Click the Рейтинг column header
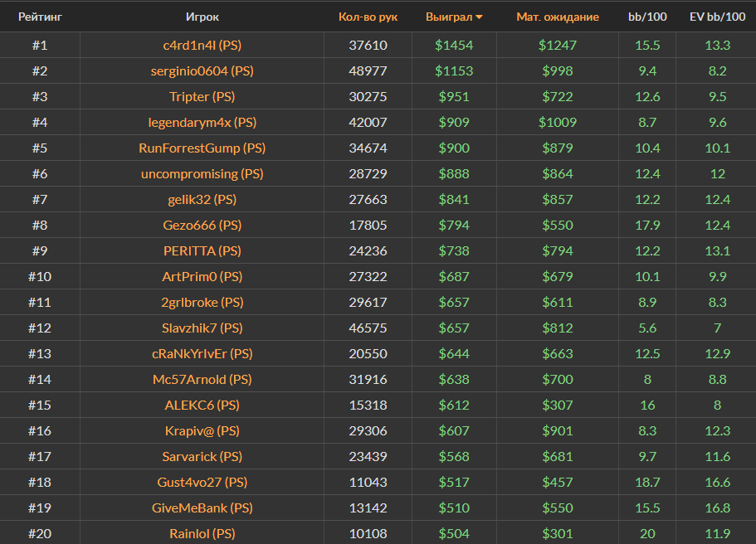 click(x=40, y=17)
